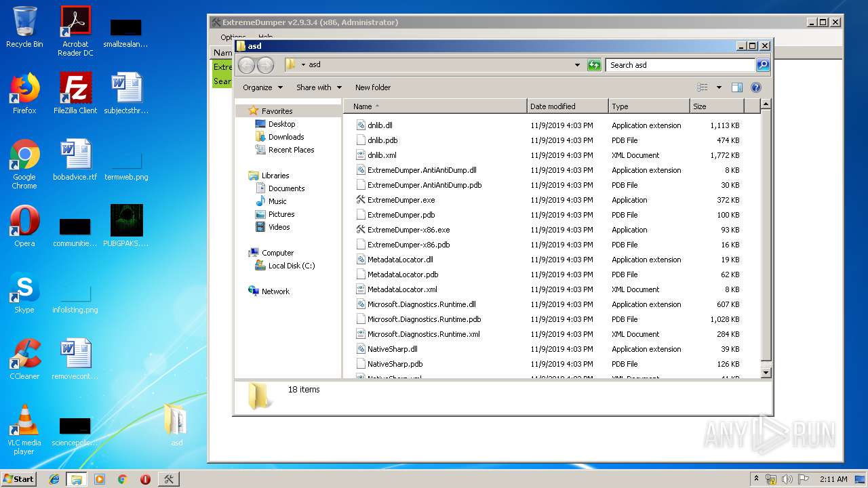868x488 pixels.
Task: Open Internet Explorer from the taskbar
Action: click(54, 479)
